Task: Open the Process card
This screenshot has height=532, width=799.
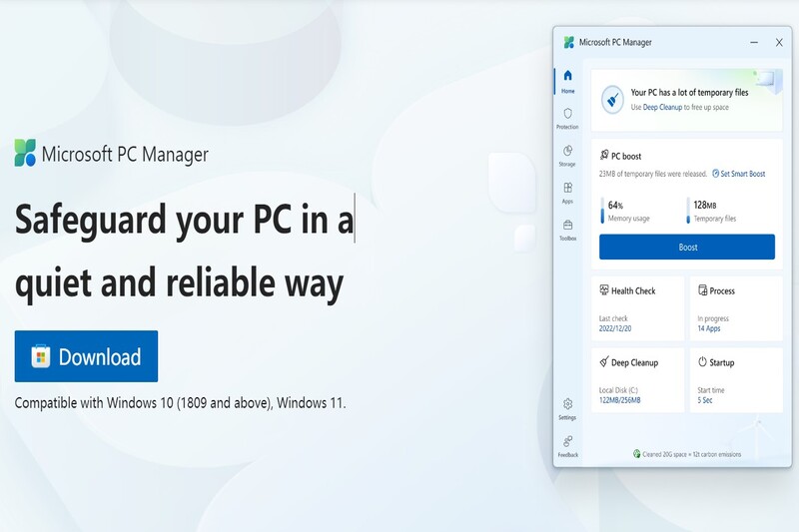Action: pyautogui.click(x=736, y=308)
